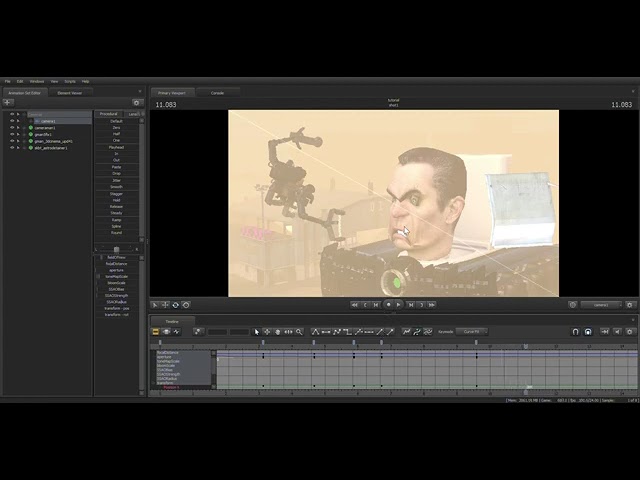
Task: Select the viewport move manipulator tool
Action: click(165, 305)
